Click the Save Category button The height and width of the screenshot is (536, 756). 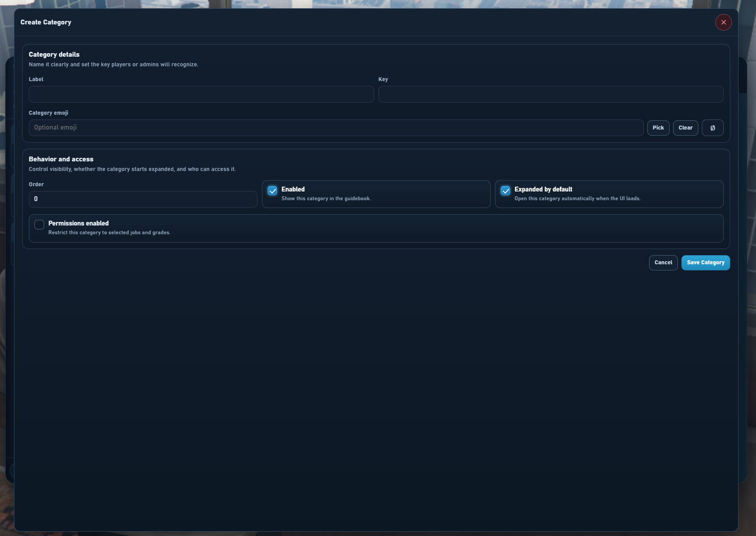[705, 263]
